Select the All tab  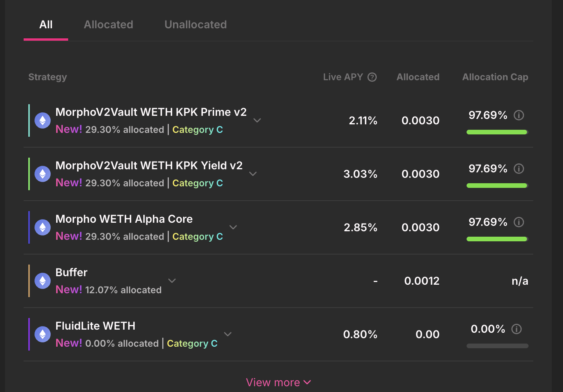(46, 25)
